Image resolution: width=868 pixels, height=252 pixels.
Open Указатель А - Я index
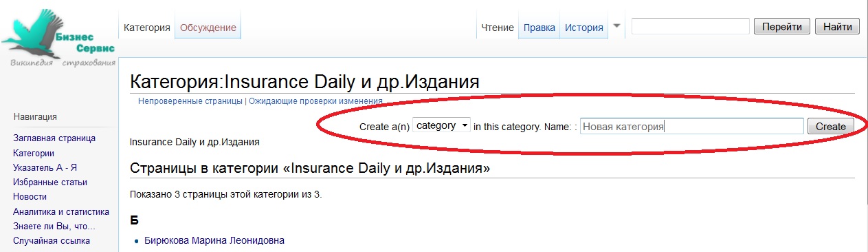tap(45, 167)
